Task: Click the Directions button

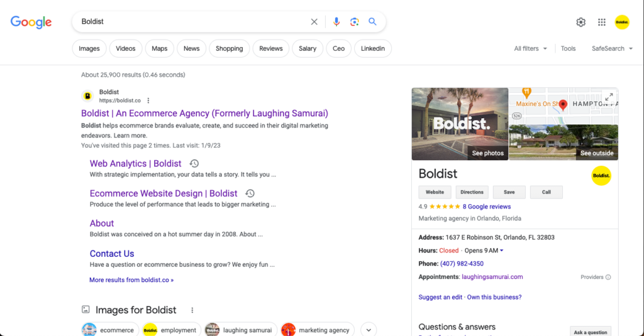Action: [472, 192]
